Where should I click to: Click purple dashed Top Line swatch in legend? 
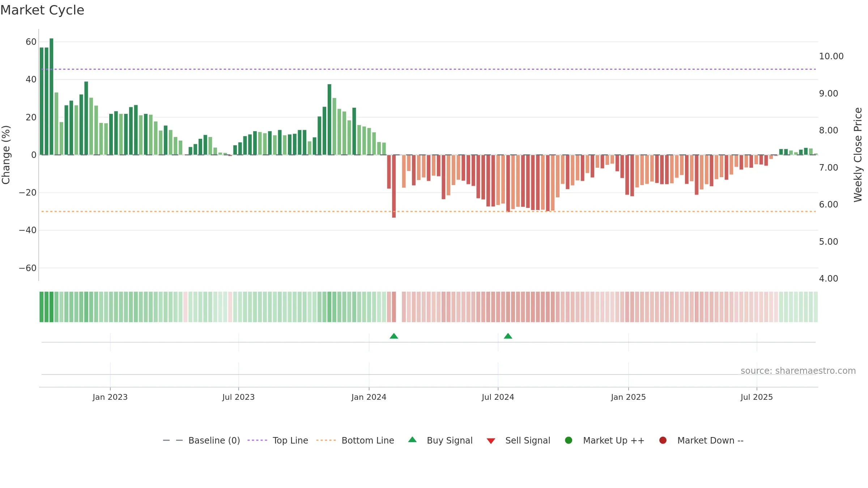pos(257,440)
